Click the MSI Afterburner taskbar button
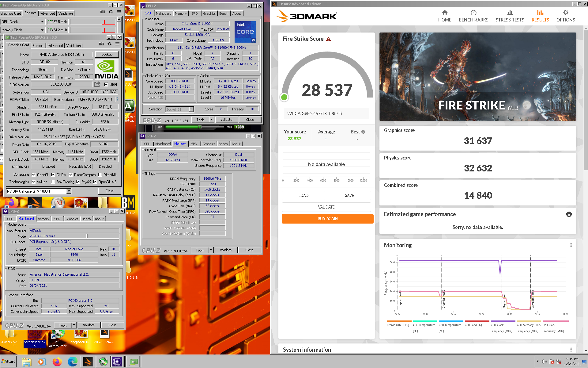This screenshot has height=368, width=588. (x=103, y=362)
